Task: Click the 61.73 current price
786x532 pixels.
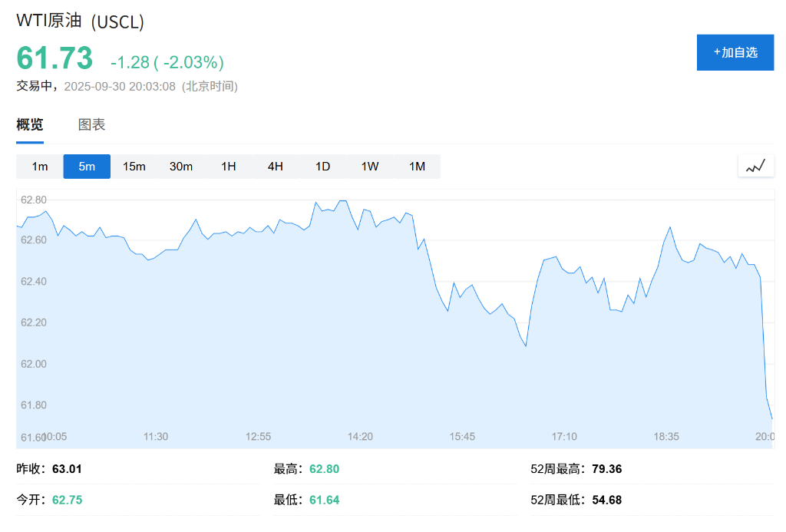Action: pos(54,59)
